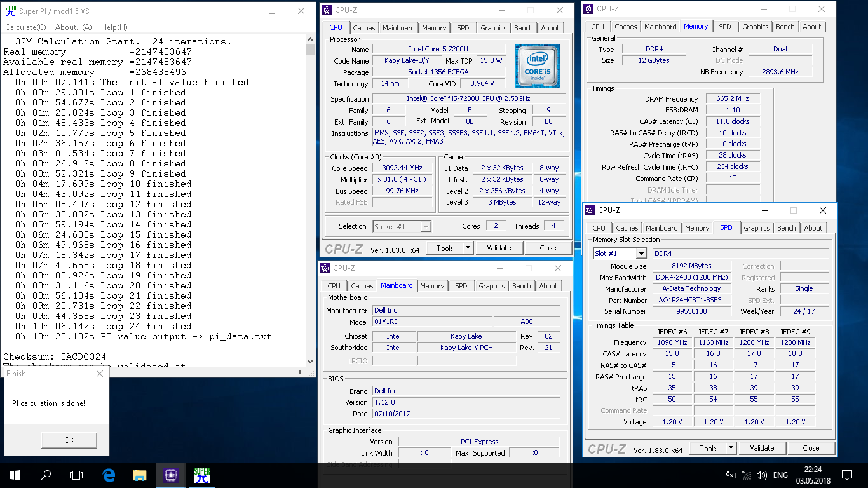Select CPU-Z taskbar icon
The height and width of the screenshot is (488, 868).
coord(170,475)
